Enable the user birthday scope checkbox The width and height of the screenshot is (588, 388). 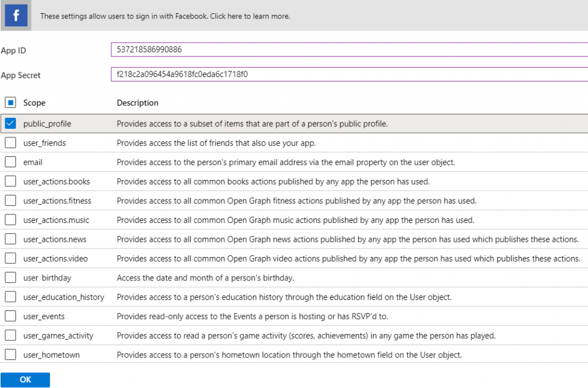pyautogui.click(x=10, y=278)
